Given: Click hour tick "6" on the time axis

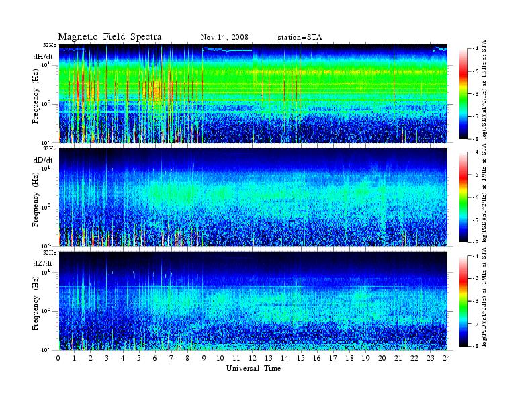Looking at the screenshot, I should (155, 358).
